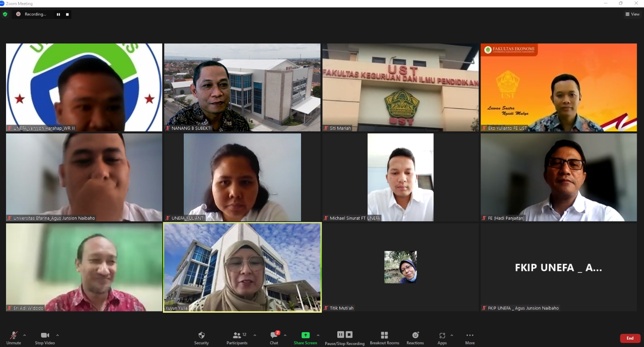Click the green Share Screen icon

(x=305, y=335)
